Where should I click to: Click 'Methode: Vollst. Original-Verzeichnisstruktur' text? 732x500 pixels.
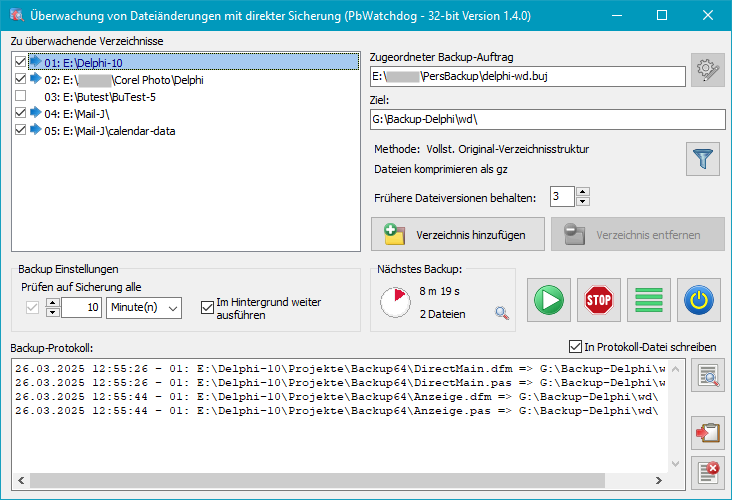pos(481,149)
